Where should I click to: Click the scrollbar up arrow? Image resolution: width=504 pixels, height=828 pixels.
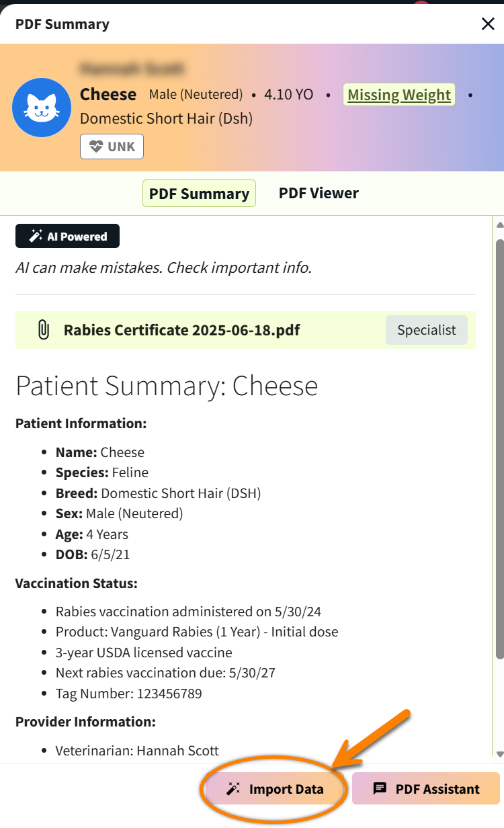pyautogui.click(x=499, y=225)
